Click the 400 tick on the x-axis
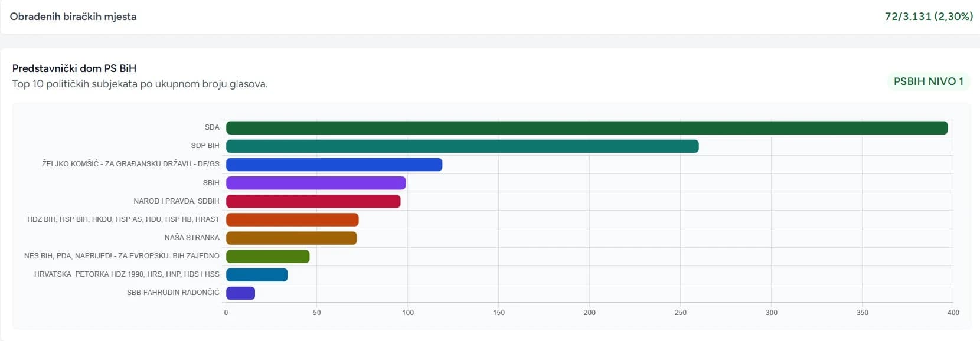The width and height of the screenshot is (980, 341). point(953,313)
